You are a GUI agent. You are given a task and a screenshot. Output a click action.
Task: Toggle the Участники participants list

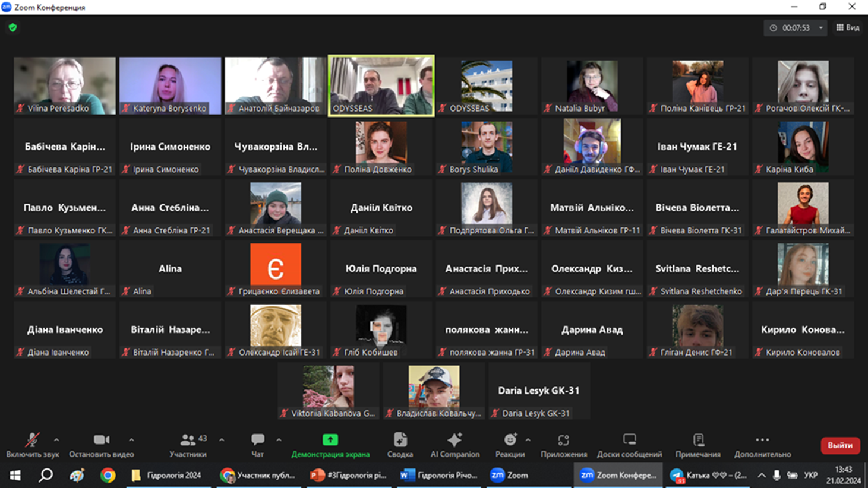coord(188,445)
